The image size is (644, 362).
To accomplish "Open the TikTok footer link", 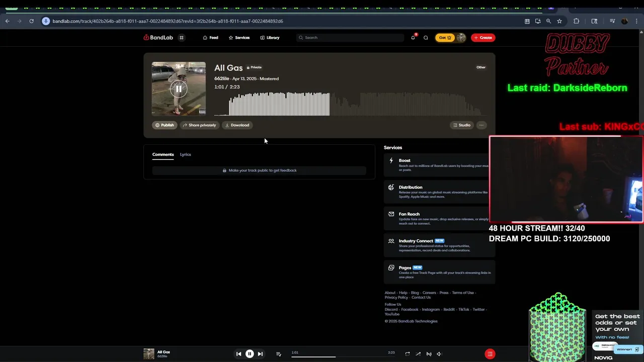I will point(463,310).
